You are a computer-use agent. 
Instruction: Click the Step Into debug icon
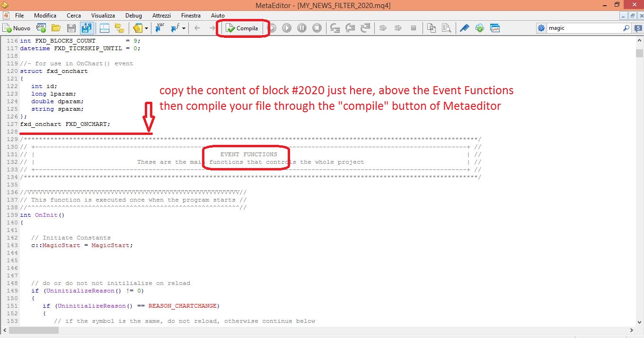[335, 28]
